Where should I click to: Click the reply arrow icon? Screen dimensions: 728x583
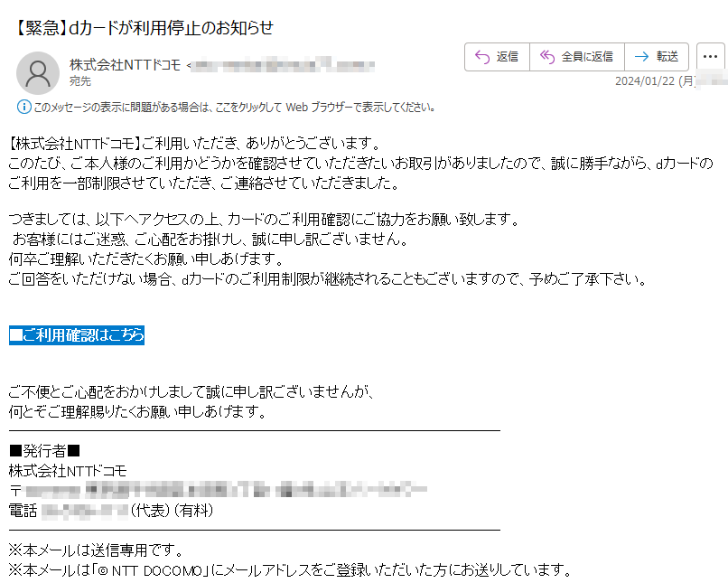tap(482, 57)
